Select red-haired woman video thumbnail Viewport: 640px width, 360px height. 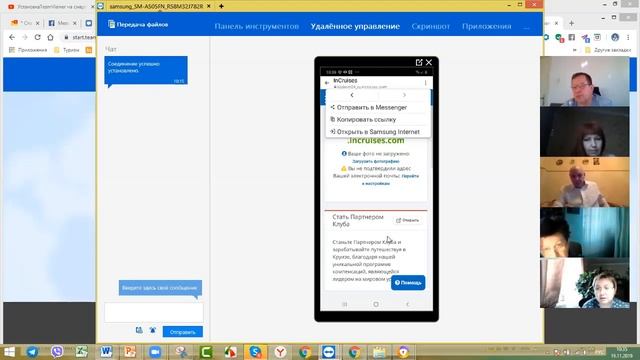tap(584, 132)
